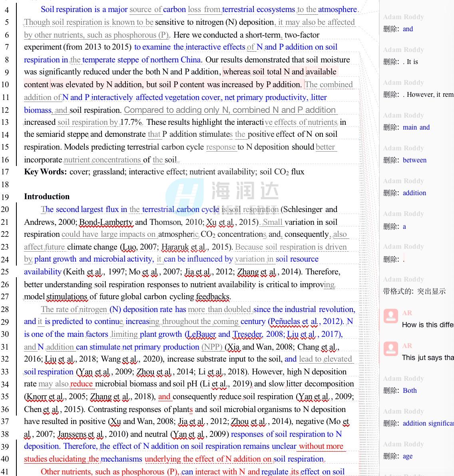Viewport: 454px width, 476px height.
Task: Click the keyword 'grassland;' in the Key Words line
Action: coord(110,172)
